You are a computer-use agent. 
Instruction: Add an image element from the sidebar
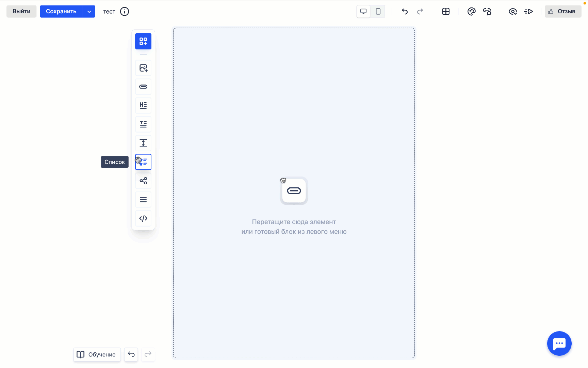[143, 68]
